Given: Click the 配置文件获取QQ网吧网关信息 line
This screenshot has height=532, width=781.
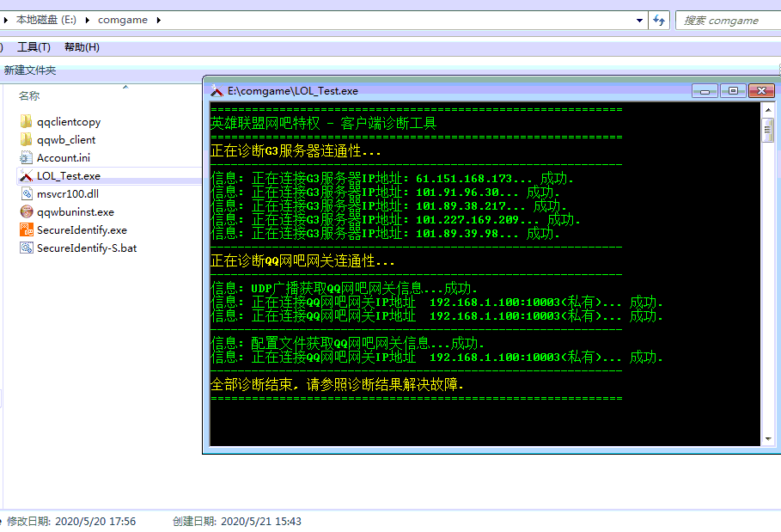Looking at the screenshot, I should (x=348, y=343).
